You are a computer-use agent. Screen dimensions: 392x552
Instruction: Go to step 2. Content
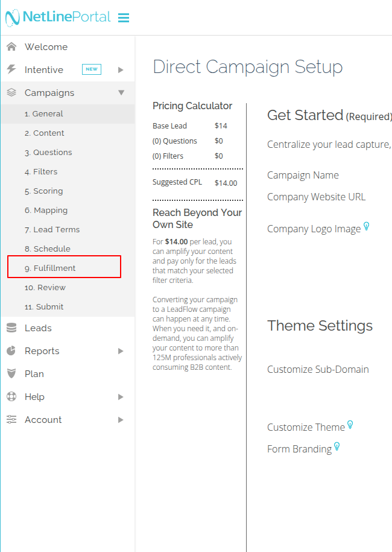[44, 133]
